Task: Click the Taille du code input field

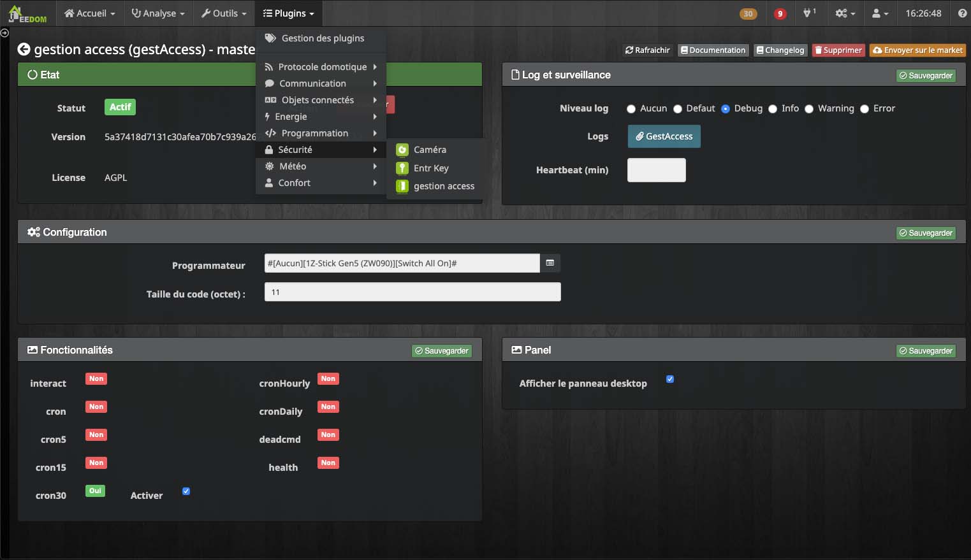Action: coord(412,292)
